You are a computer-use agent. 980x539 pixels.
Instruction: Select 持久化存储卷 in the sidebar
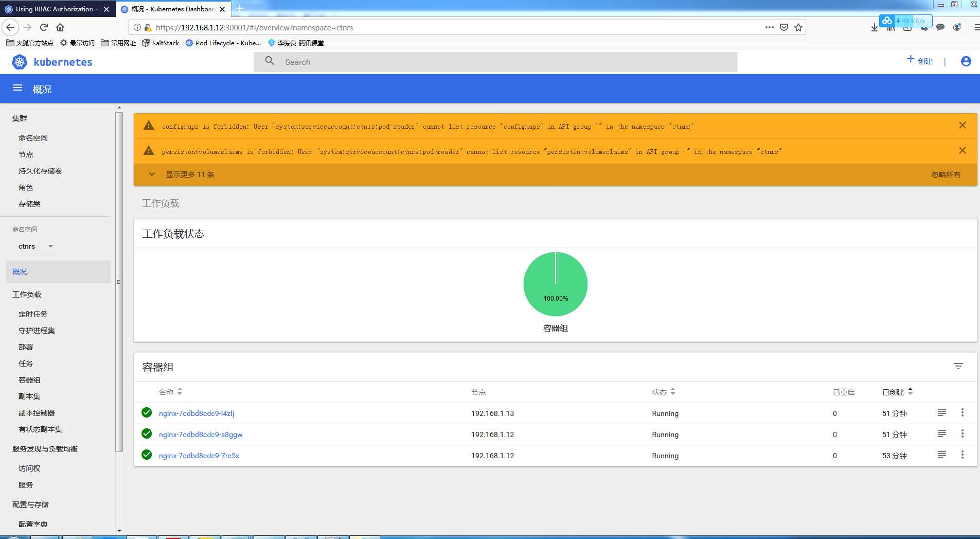40,171
